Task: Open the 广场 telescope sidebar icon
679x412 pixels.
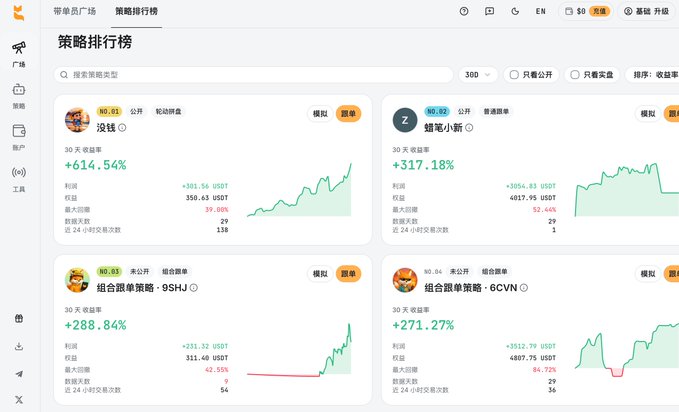Action: (x=19, y=47)
